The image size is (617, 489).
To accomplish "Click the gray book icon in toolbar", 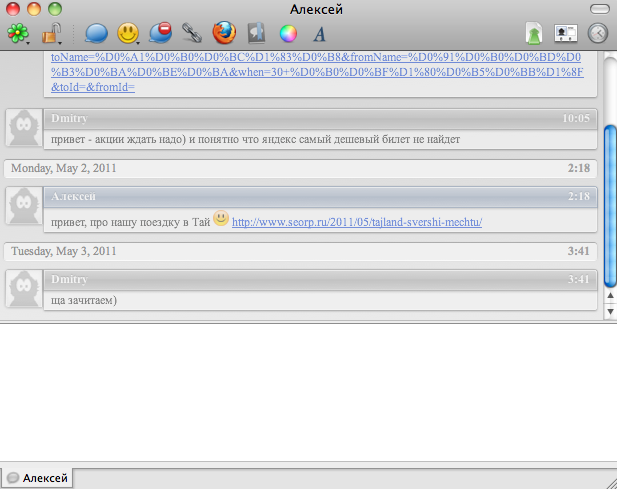I will pyautogui.click(x=256, y=35).
